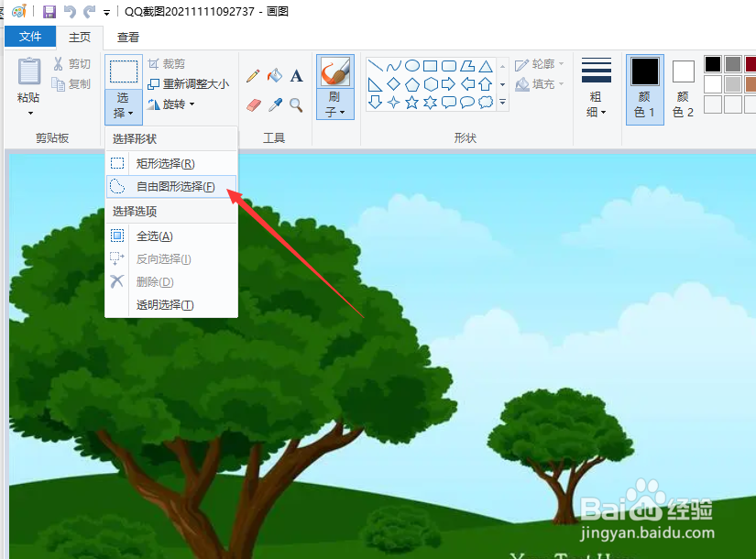This screenshot has height=559, width=756.
Task: Select the Magnifier tool
Action: [295, 104]
